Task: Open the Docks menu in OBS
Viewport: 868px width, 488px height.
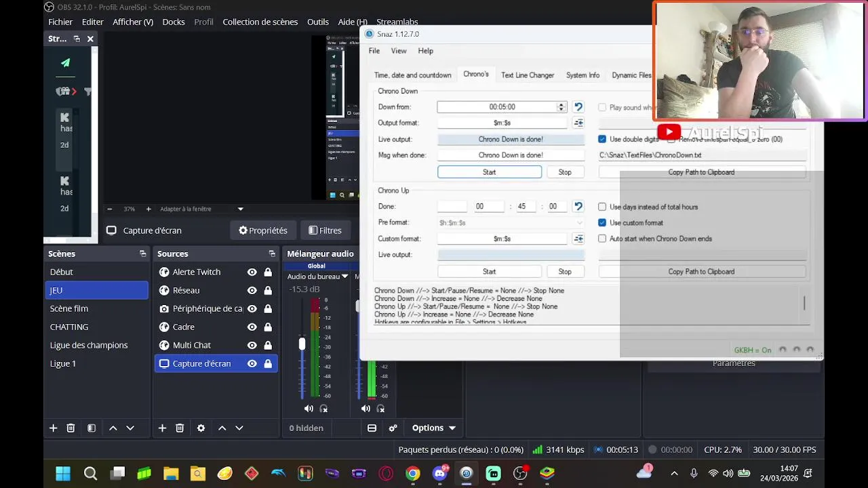Action: [174, 22]
